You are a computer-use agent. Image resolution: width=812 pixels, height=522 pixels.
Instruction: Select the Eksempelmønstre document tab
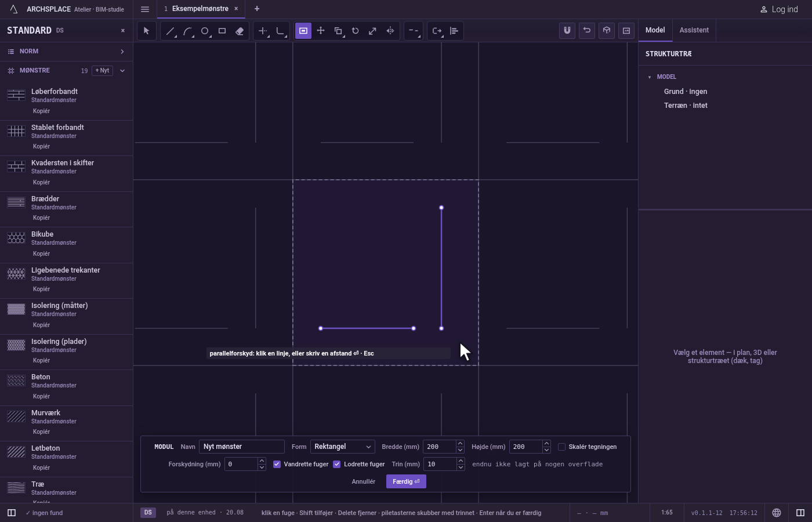(x=201, y=9)
